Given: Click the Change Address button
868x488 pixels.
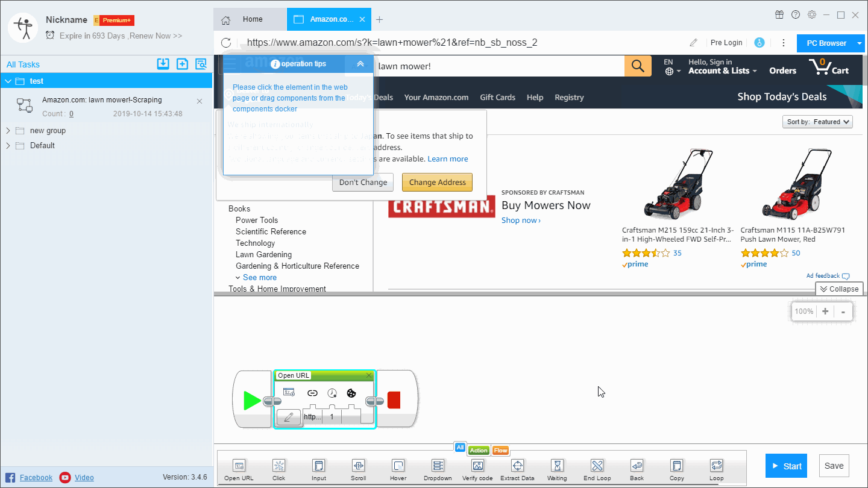Looking at the screenshot, I should pyautogui.click(x=437, y=183).
